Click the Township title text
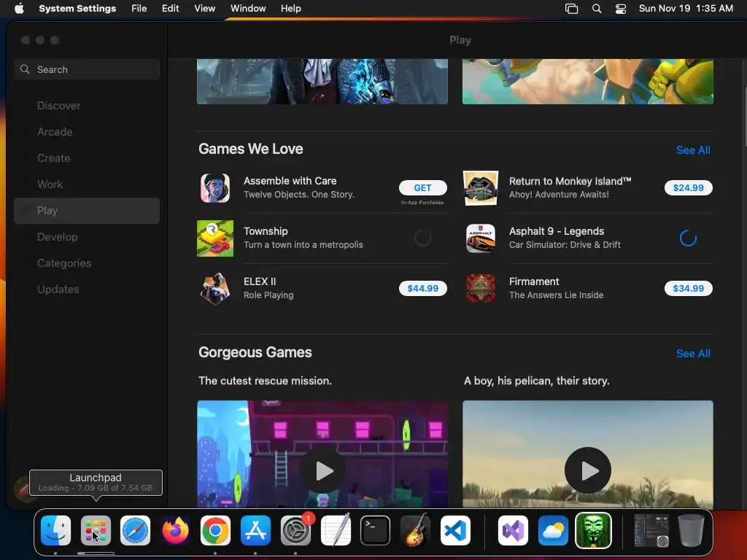This screenshot has width=747, height=560. [266, 231]
